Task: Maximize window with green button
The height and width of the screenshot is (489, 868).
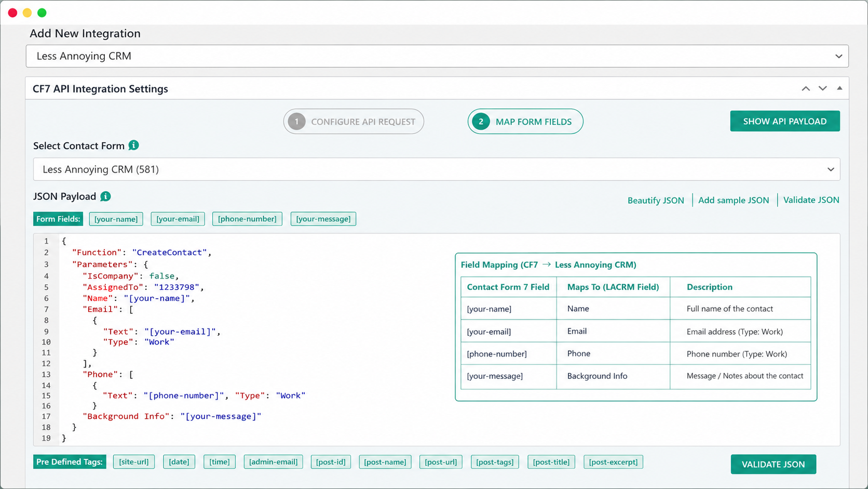Action: coord(42,12)
